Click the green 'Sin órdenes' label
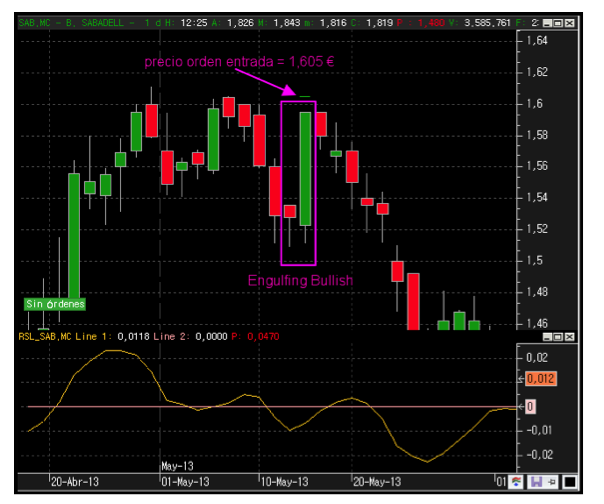The height and width of the screenshot is (504, 604). 55,304
